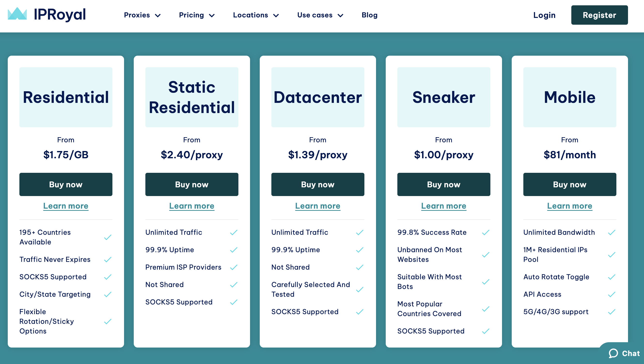Screen dimensions: 644x364
Task: Click checkmark next to 5G/4G/3G support
Action: pos(612,312)
